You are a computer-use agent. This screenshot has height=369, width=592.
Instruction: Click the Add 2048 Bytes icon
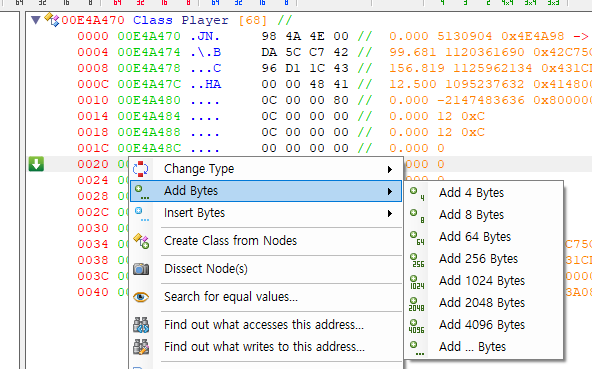tap(417, 304)
